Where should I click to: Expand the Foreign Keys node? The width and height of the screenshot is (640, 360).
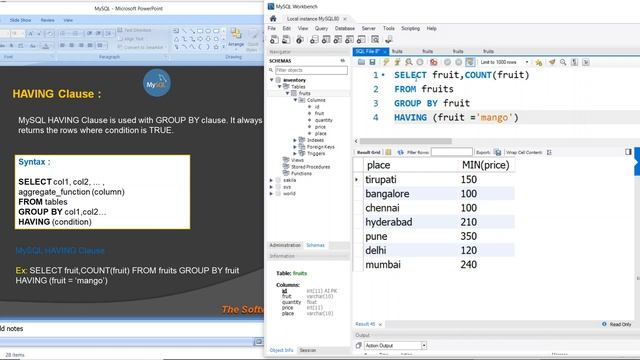(295, 147)
